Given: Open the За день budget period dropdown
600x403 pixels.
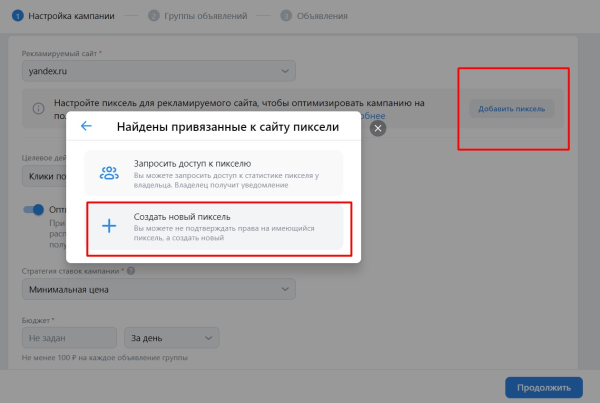Looking at the screenshot, I should pos(170,338).
